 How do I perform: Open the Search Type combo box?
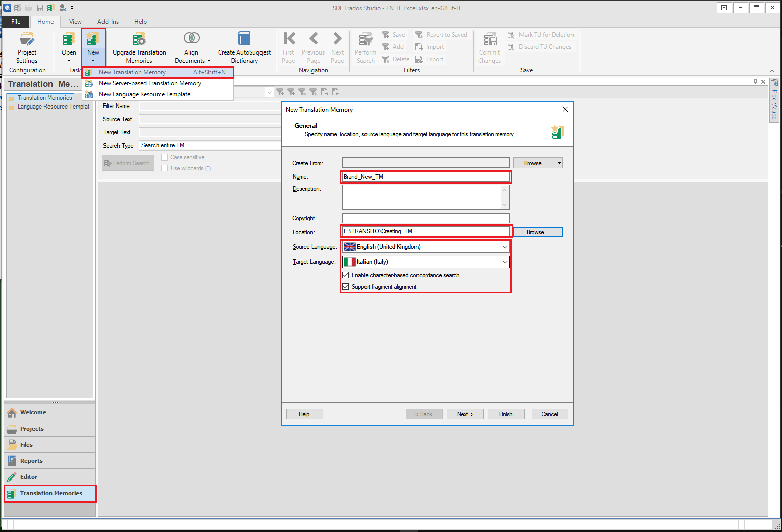[210, 145]
